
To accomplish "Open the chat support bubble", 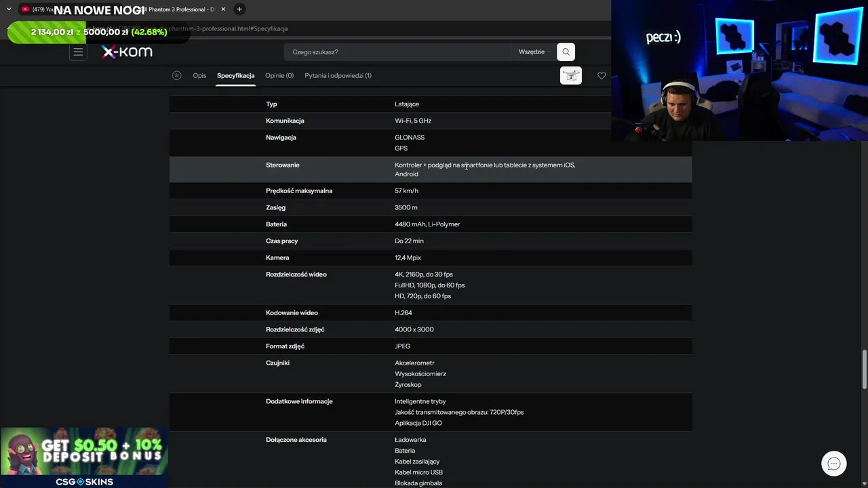I will [x=834, y=464].
